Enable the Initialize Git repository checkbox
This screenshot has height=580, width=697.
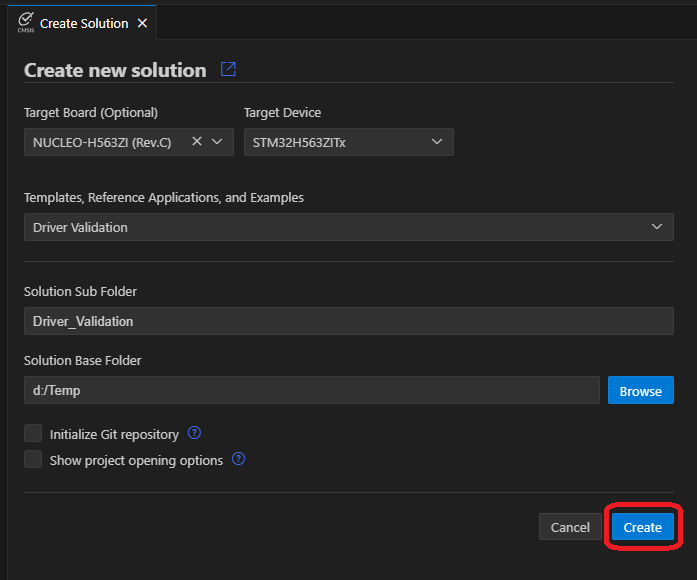[x=33, y=434]
